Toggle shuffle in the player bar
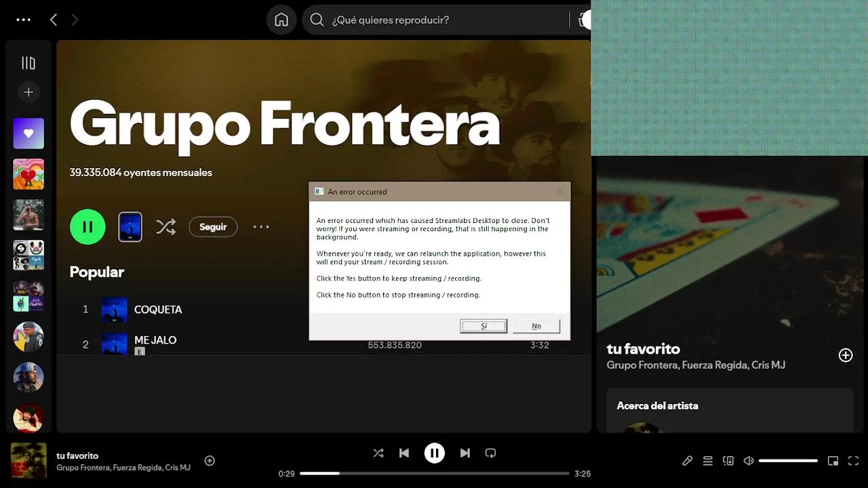The image size is (868, 488). tap(378, 453)
